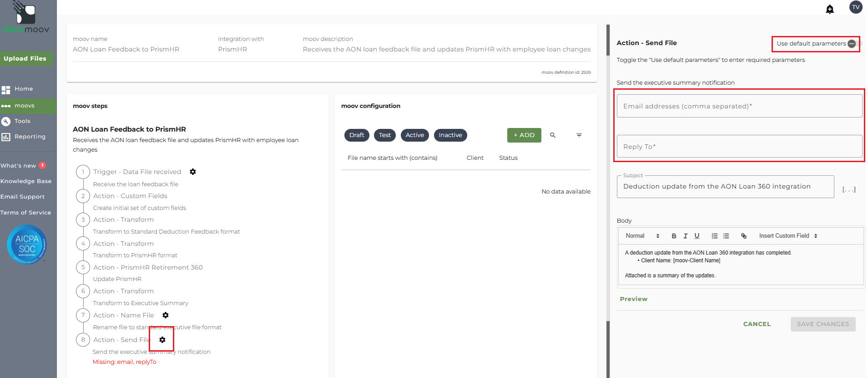The image size is (868, 378).
Task: Apply bold formatting in body editor
Action: 674,236
